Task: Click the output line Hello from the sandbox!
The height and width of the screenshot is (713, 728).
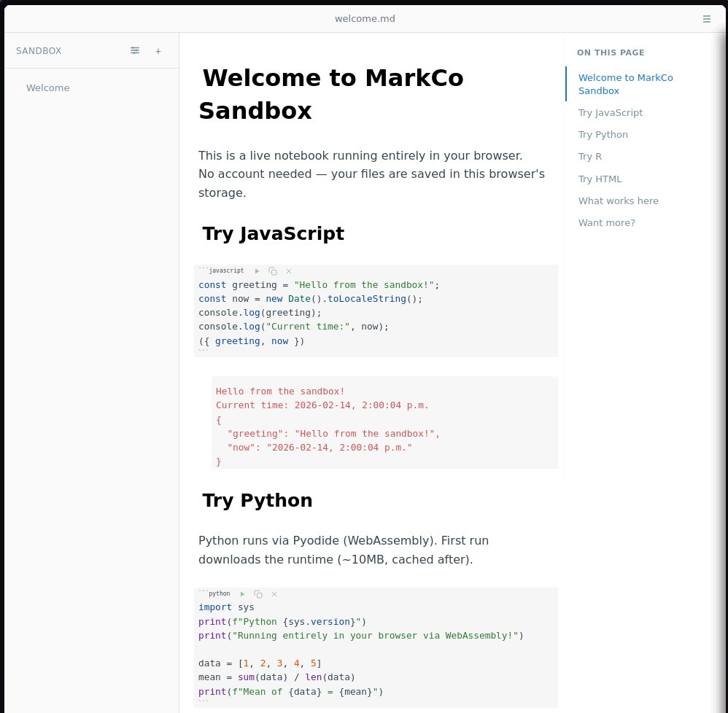Action: 280,391
